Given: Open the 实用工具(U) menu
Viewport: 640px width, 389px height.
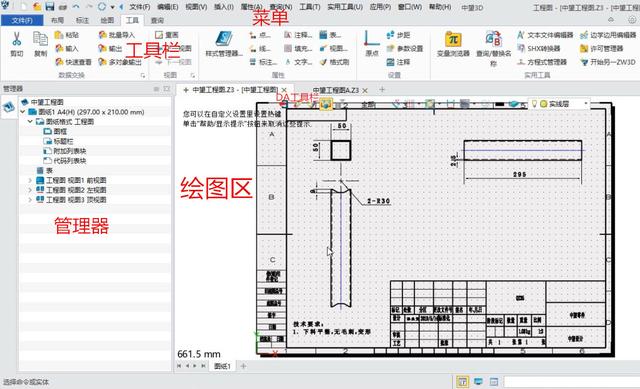Looking at the screenshot, I should pos(345,7).
